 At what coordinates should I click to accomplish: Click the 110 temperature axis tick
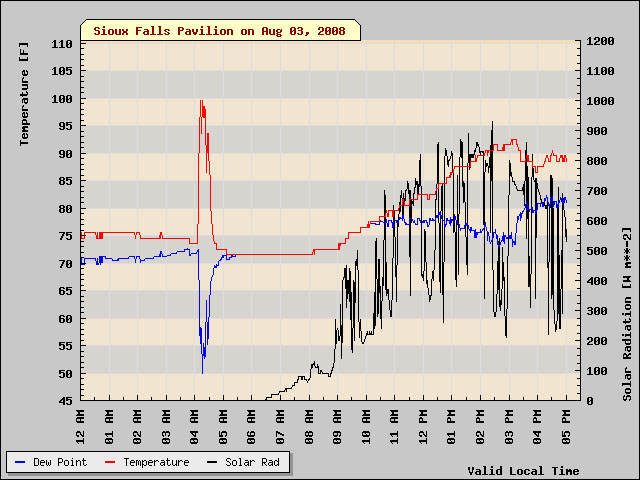pos(61,44)
